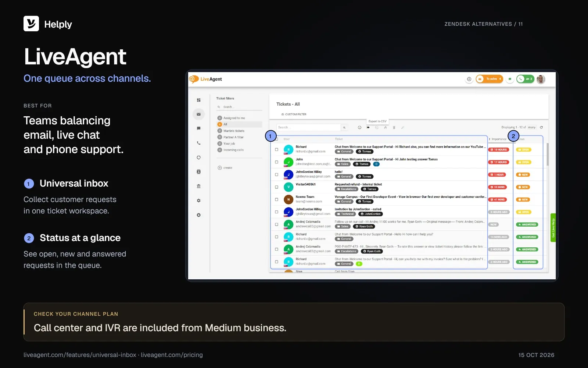Click the refresh icon next to Displaying count
Viewport: 588px width, 368px height.
541,127
